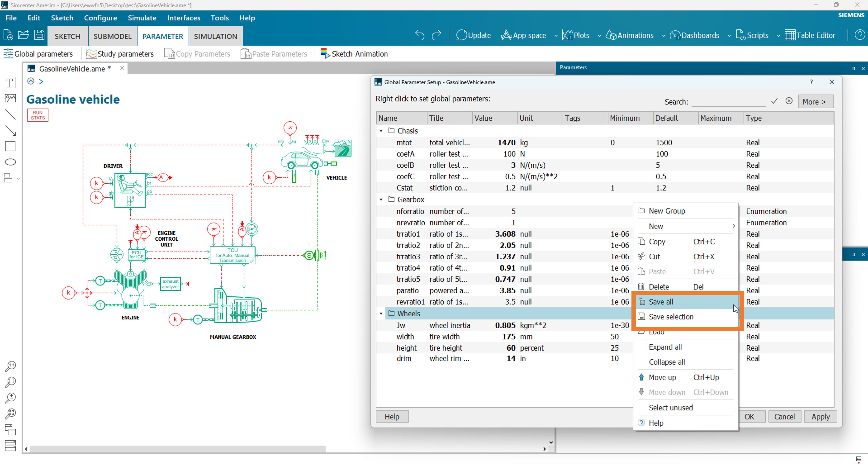The image size is (868, 466).
Task: Switch to the SIMULATION tab
Action: 215,36
